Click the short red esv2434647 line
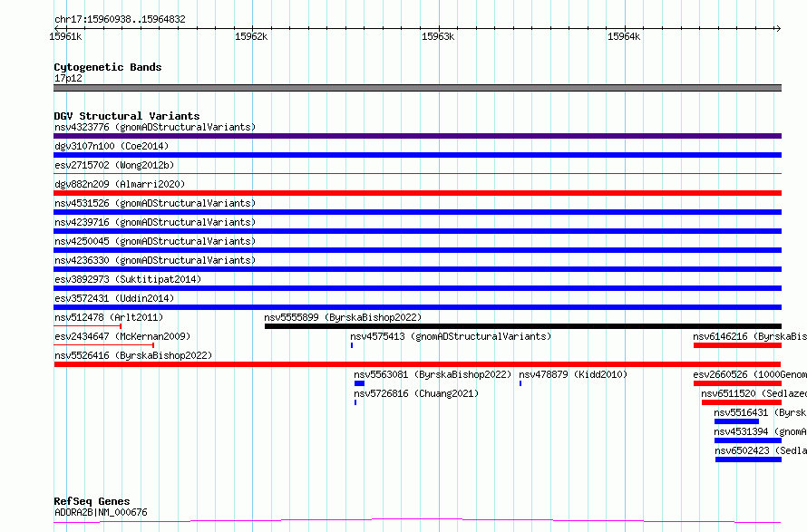The width and height of the screenshot is (807, 532). tap(104, 345)
